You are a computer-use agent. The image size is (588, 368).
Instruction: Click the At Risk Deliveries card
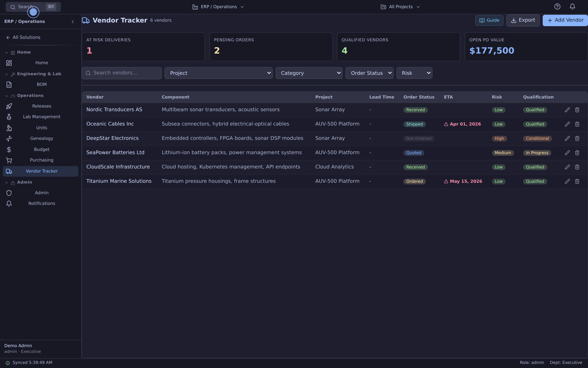[x=143, y=47]
